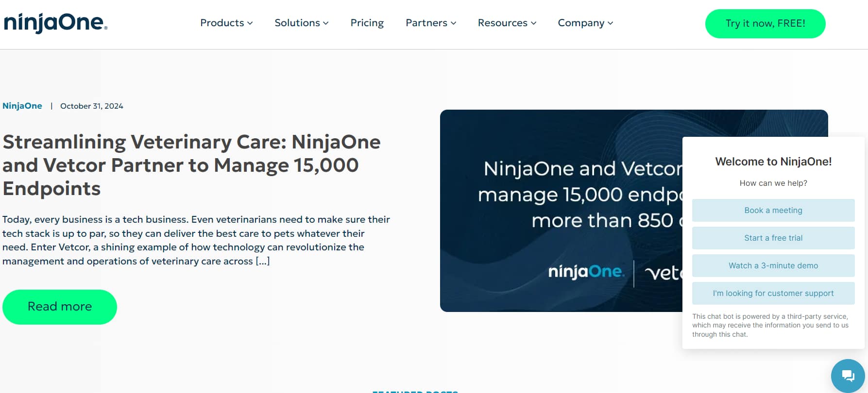Click the Read more button
Viewport: 868px width, 393px height.
tap(60, 307)
